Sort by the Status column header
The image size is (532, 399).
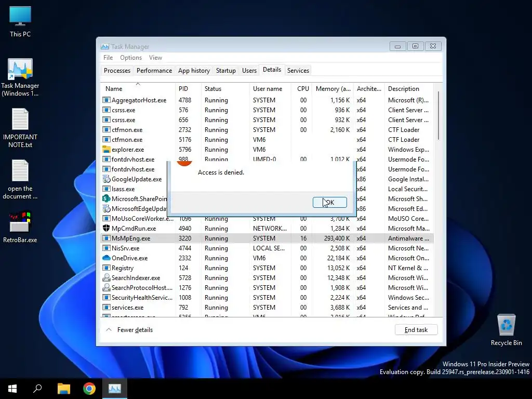[225, 88]
